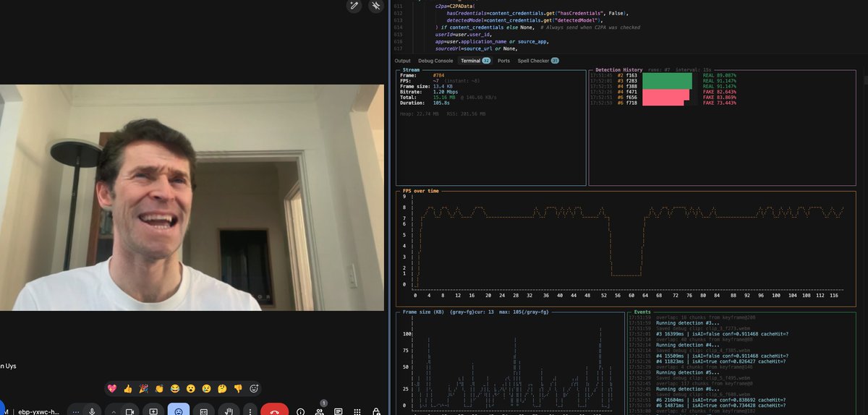Click the participant video tile
Screen dimensions: 868x415
(192, 197)
